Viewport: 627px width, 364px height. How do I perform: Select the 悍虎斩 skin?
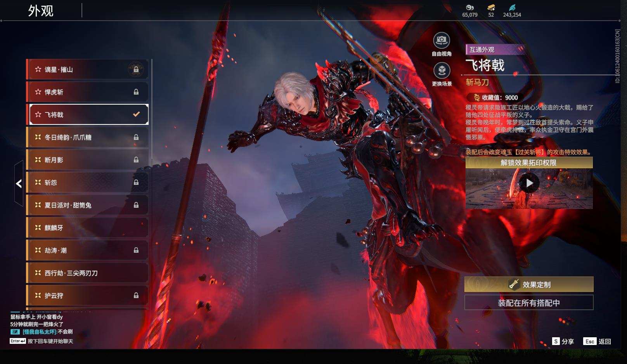pyautogui.click(x=88, y=92)
